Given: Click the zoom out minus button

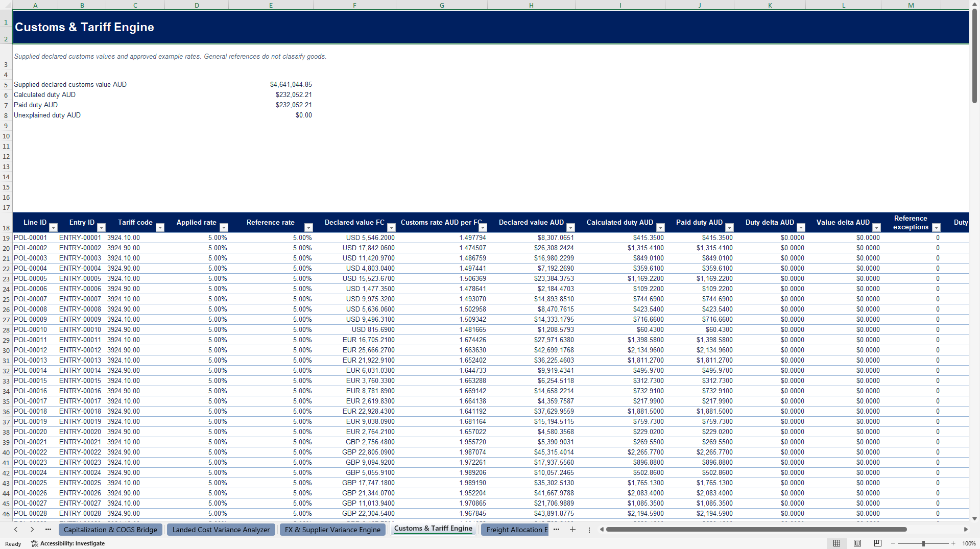Looking at the screenshot, I should (x=893, y=543).
